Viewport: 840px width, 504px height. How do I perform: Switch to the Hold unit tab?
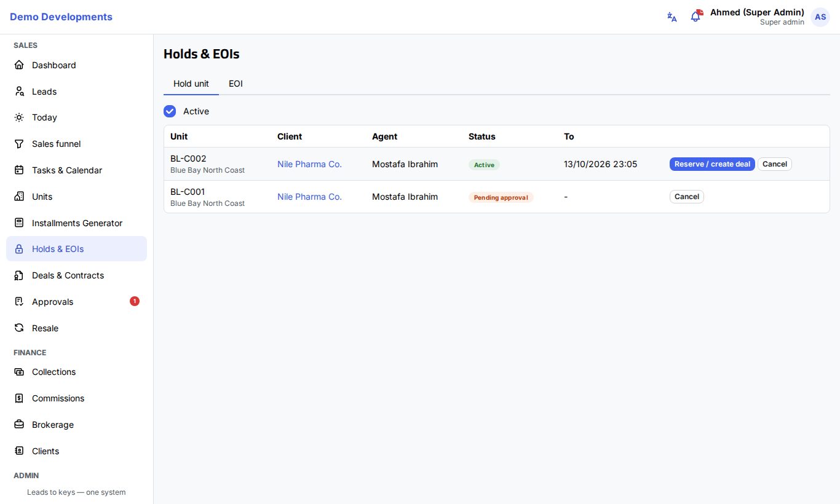click(x=191, y=84)
